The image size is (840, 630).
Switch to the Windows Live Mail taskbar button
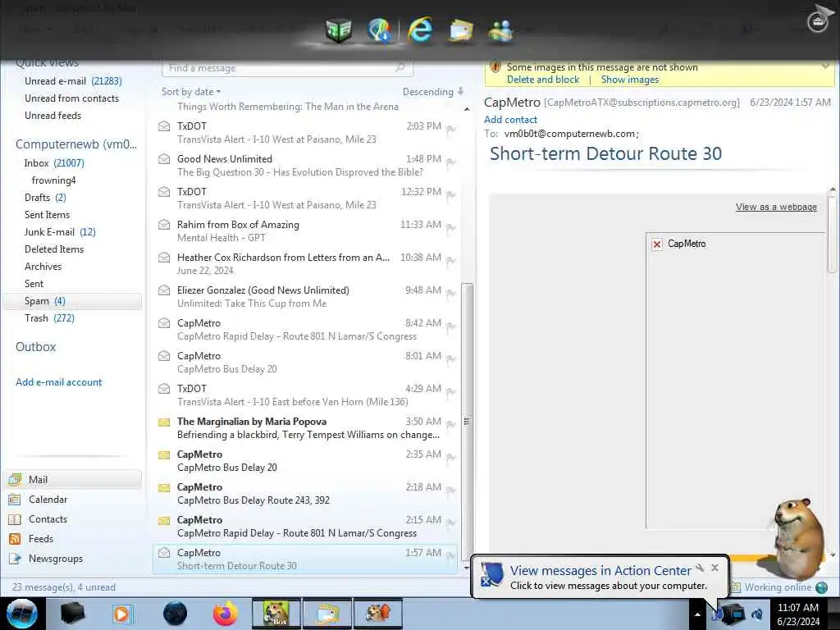pos(327,614)
